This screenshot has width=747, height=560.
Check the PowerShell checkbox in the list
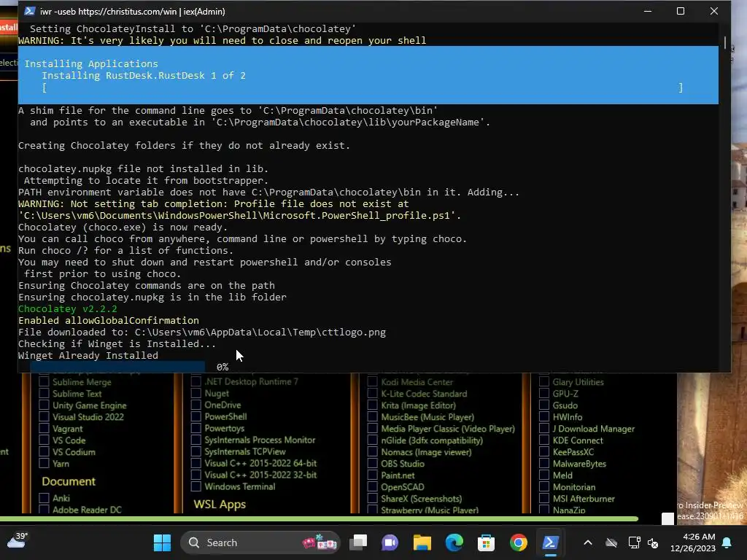click(x=196, y=416)
